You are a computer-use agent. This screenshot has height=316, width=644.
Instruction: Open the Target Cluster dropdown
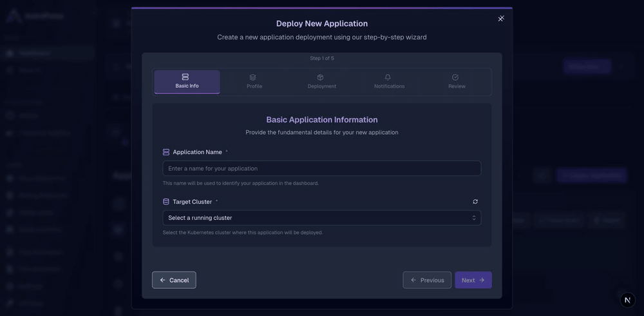[x=321, y=218]
